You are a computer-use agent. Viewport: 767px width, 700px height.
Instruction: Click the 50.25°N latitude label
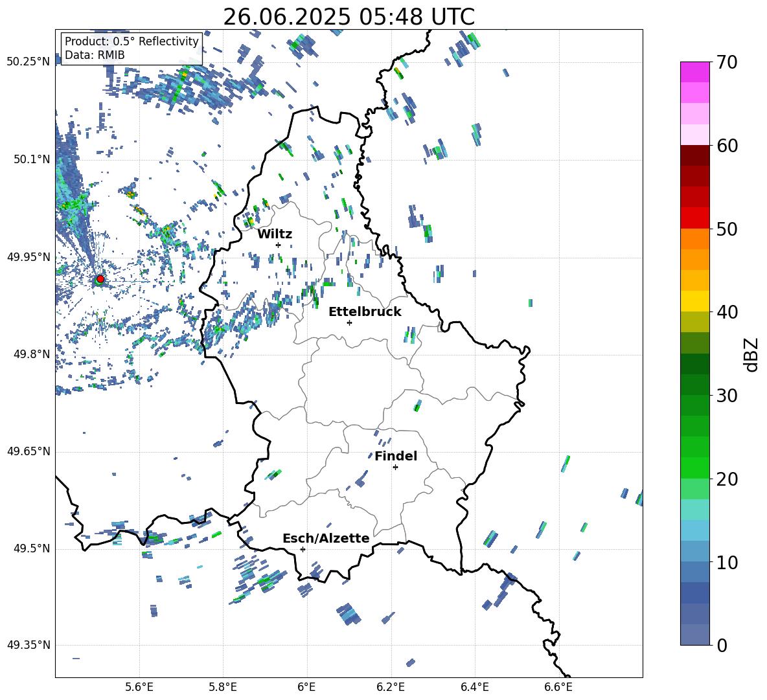[29, 62]
